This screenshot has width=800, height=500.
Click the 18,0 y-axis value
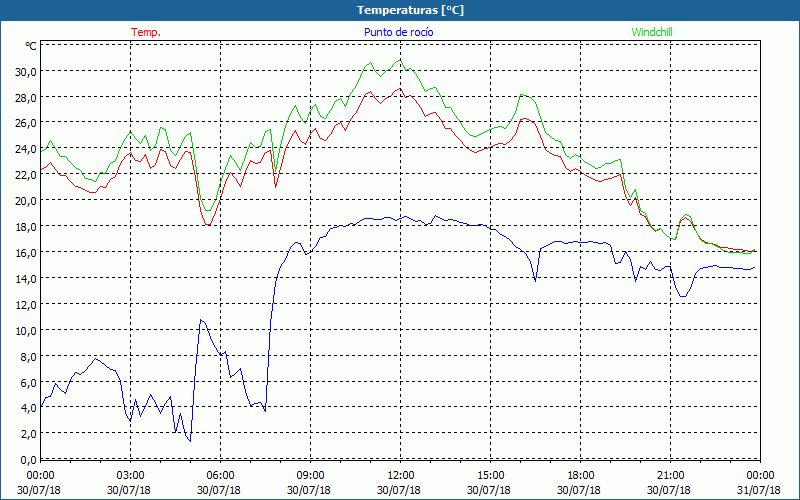tap(26, 227)
